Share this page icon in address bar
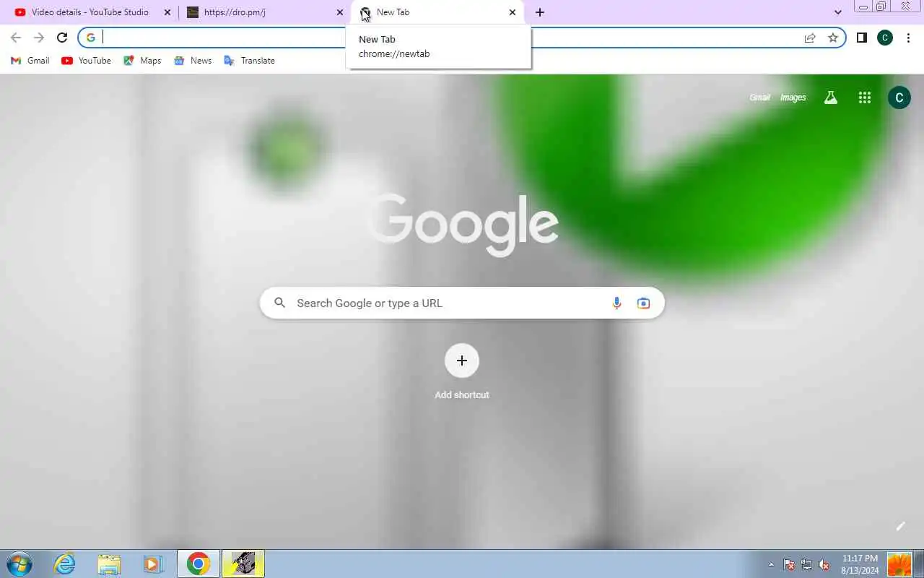The height and width of the screenshot is (578, 924). (x=810, y=38)
